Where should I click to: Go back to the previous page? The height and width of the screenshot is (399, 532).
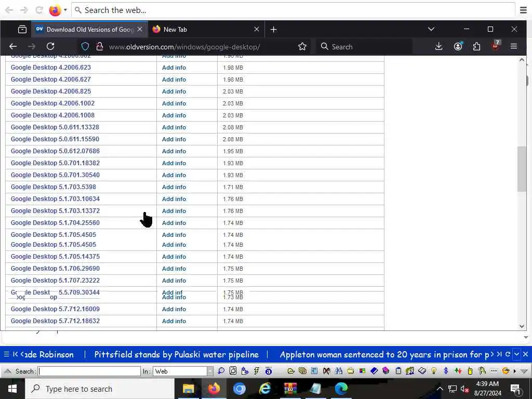(13, 46)
